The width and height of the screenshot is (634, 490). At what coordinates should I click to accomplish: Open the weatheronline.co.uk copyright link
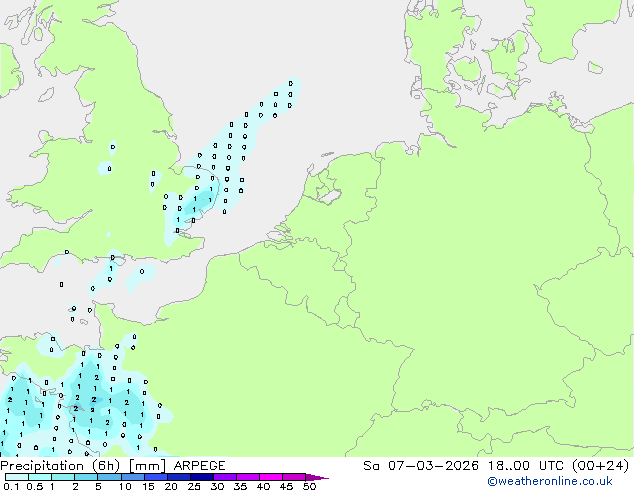point(550,481)
